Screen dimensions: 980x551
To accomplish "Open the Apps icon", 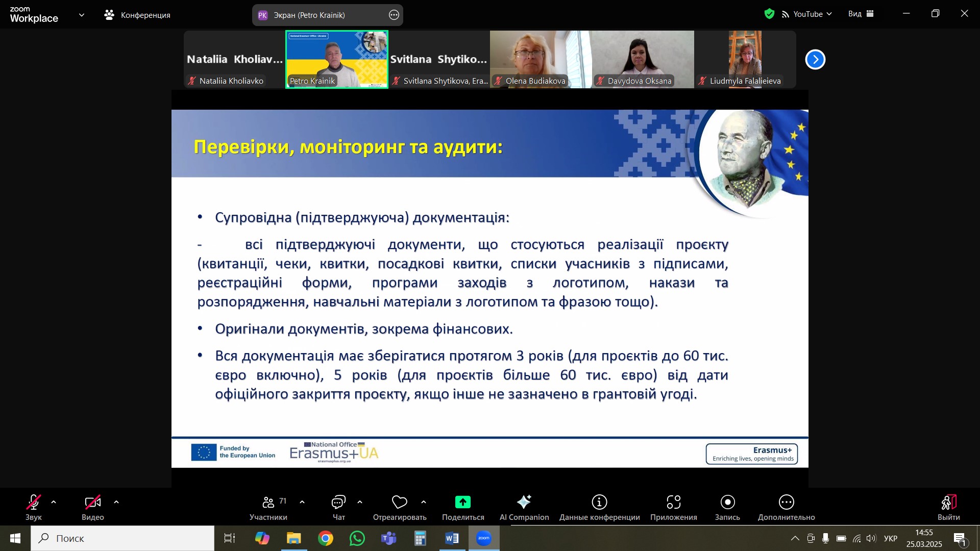I will click(x=673, y=503).
